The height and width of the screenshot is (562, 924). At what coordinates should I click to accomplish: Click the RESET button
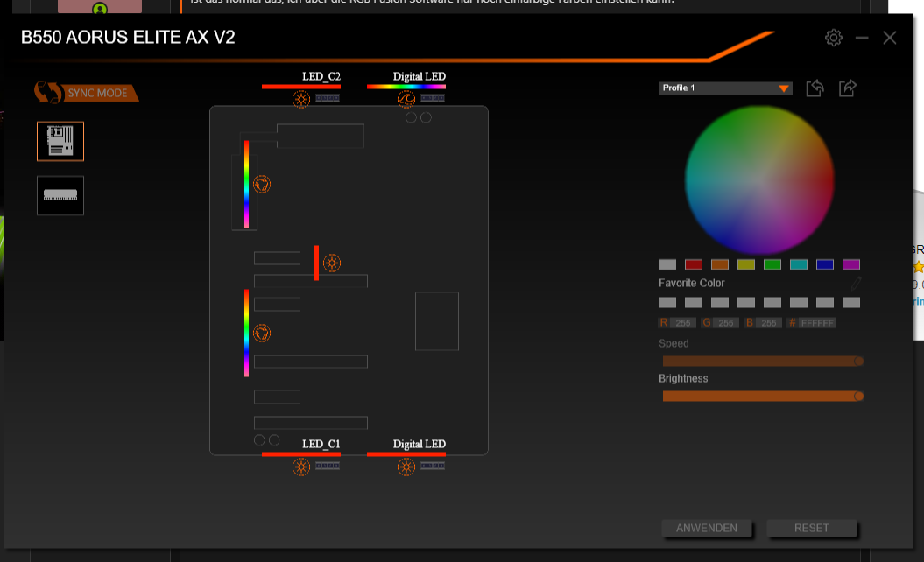[811, 529]
